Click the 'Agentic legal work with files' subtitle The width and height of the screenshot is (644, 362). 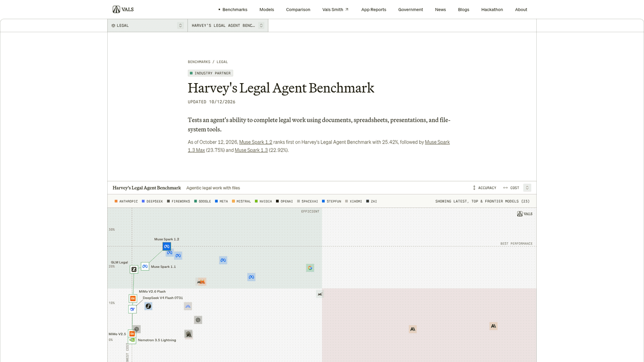pos(213,188)
